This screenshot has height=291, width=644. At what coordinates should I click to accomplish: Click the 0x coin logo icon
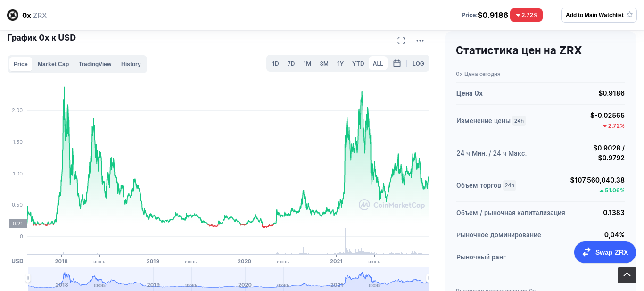tap(13, 15)
